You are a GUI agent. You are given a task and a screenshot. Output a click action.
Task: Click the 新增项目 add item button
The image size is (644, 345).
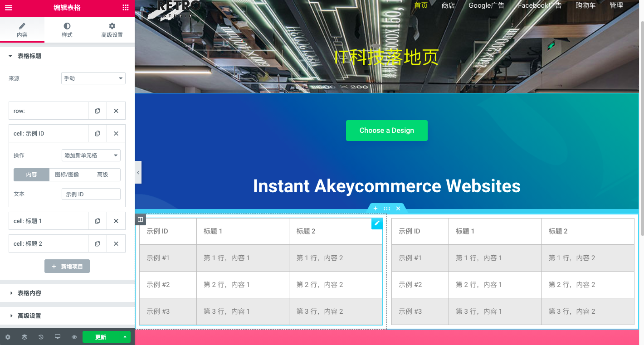pos(67,267)
